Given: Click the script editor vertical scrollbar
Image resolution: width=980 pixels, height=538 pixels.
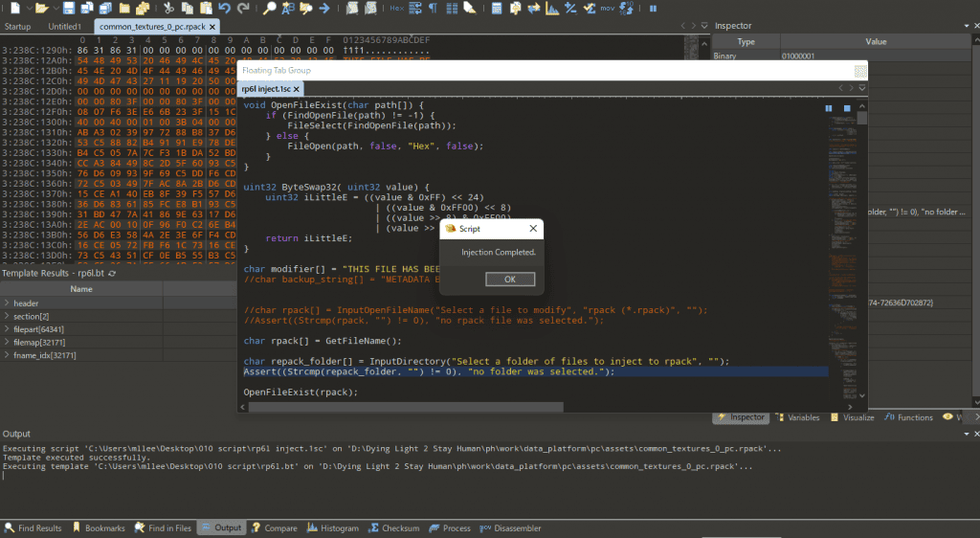Looking at the screenshot, I should (x=862, y=118).
